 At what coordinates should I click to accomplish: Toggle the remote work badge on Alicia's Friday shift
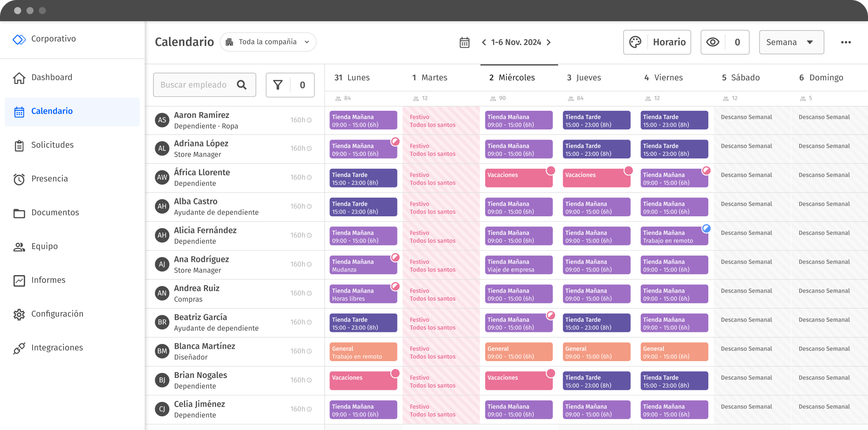(x=706, y=228)
